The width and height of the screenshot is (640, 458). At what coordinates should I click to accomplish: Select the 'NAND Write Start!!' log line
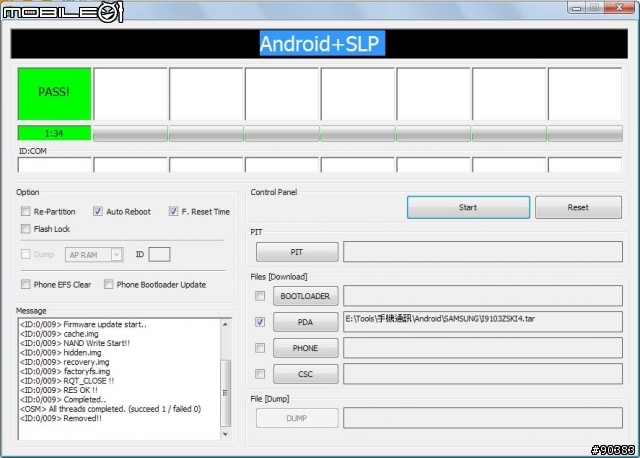pos(75,343)
